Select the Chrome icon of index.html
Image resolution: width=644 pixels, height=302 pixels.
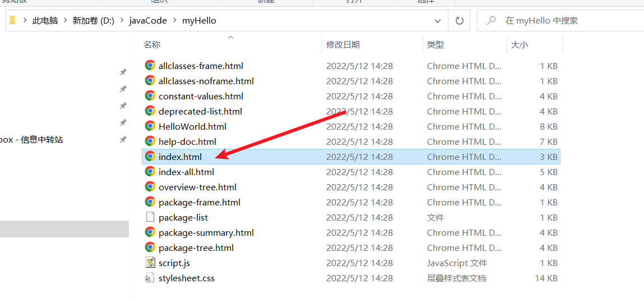[x=150, y=157]
